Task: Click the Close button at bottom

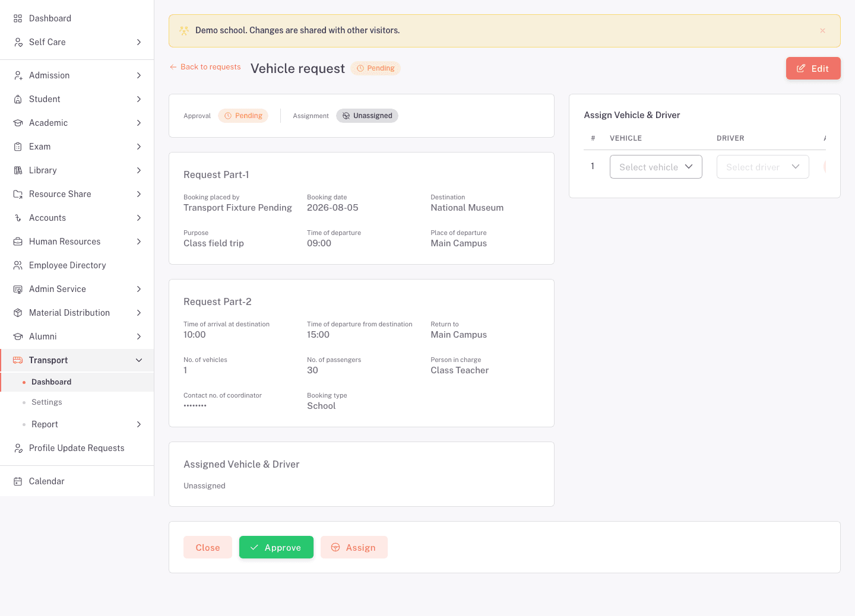Action: (208, 547)
